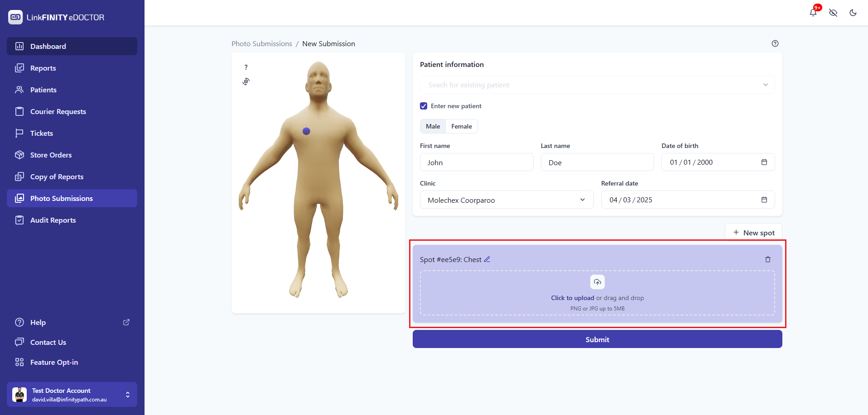Toggle the privacy eye-off icon
This screenshot has width=868, height=415.
(833, 13)
